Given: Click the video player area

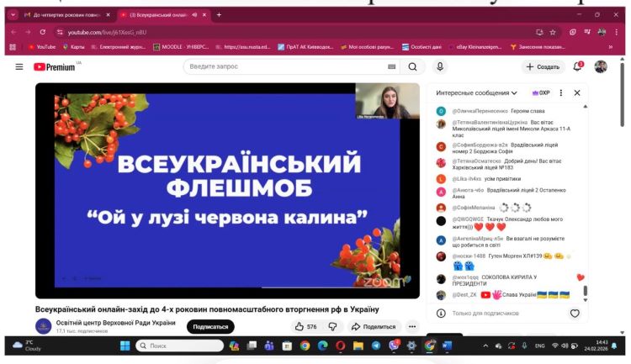Looking at the screenshot, I should coord(227,191).
